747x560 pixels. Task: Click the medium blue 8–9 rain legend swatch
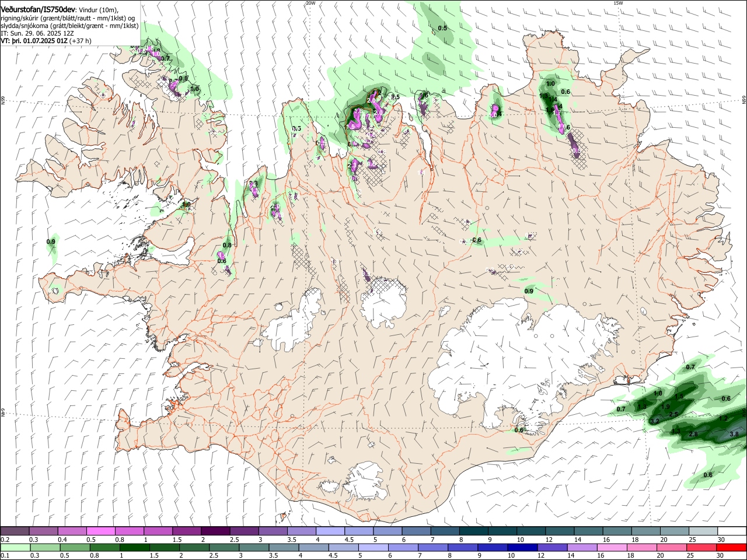coord(462,547)
